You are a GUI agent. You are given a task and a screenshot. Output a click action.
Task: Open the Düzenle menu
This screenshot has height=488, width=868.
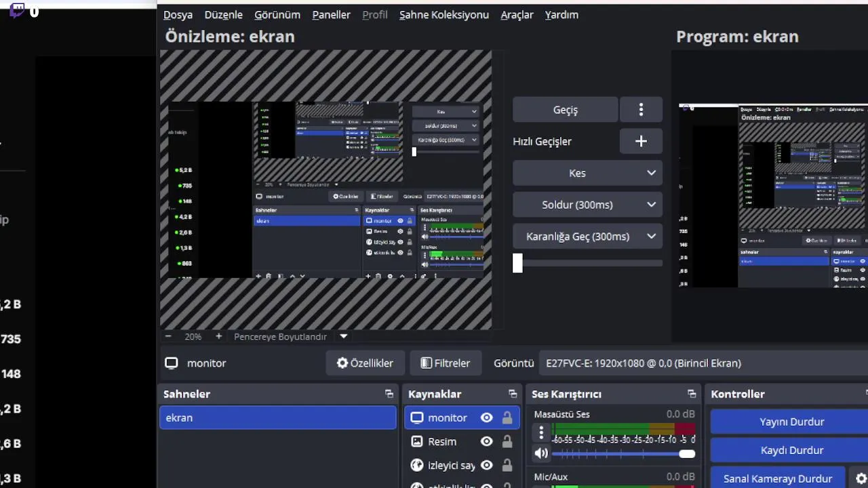[x=223, y=14]
